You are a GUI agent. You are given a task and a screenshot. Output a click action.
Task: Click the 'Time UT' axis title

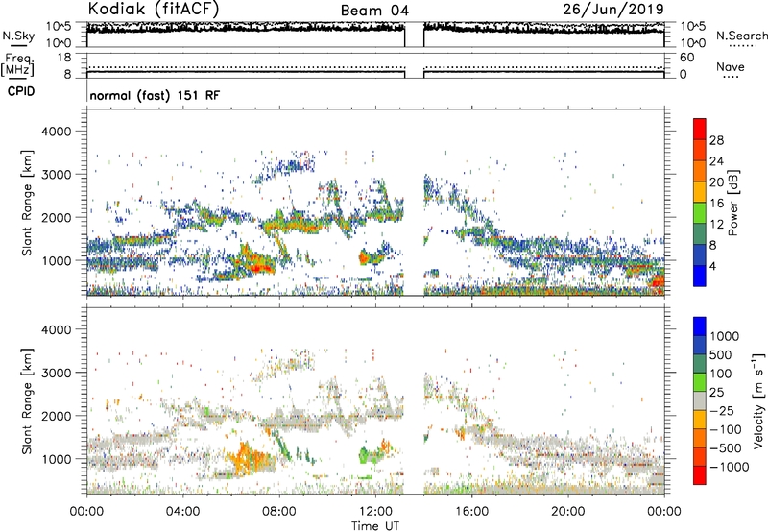pos(375,526)
